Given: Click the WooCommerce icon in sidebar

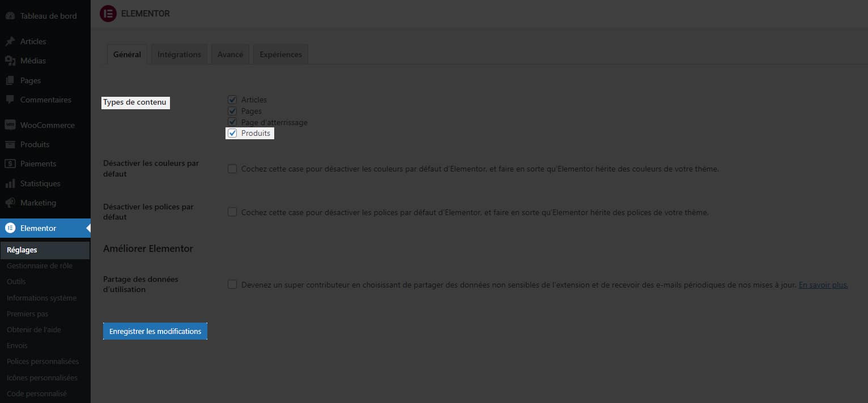Looking at the screenshot, I should [10, 125].
